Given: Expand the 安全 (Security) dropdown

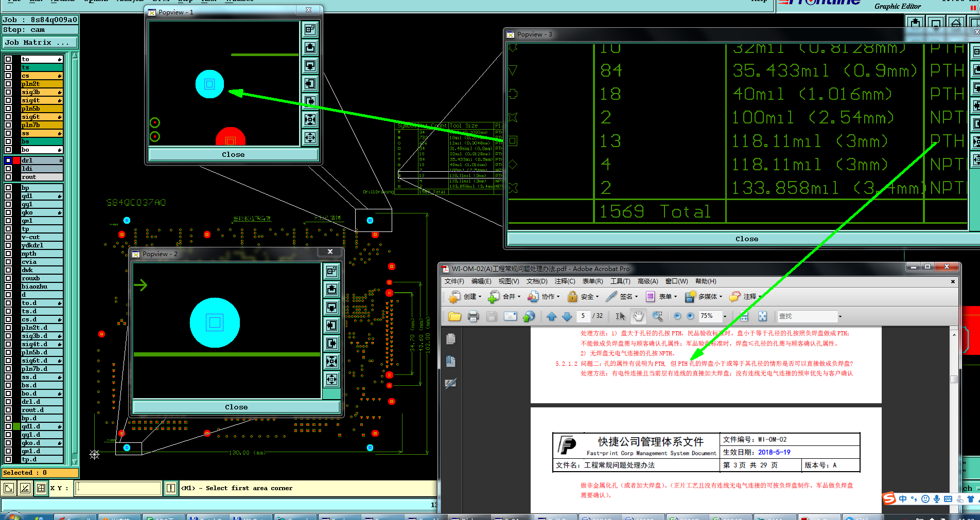Looking at the screenshot, I should pyautogui.click(x=587, y=297).
